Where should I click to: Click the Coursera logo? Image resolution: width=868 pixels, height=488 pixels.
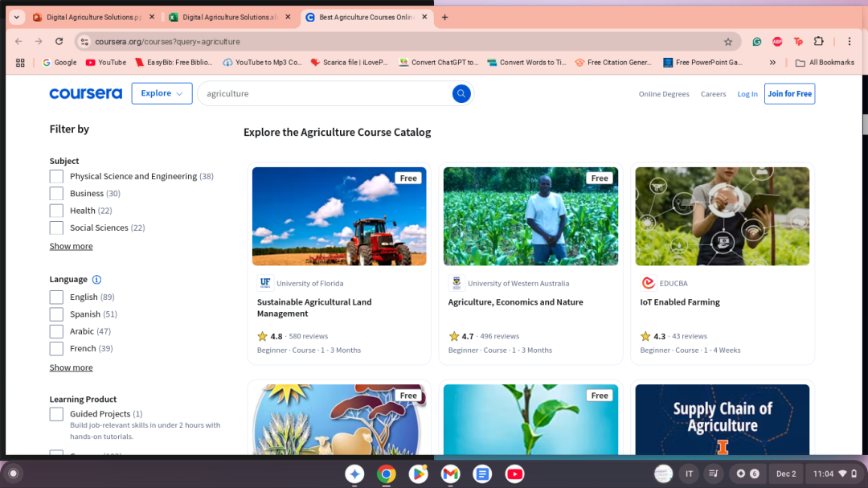point(86,93)
